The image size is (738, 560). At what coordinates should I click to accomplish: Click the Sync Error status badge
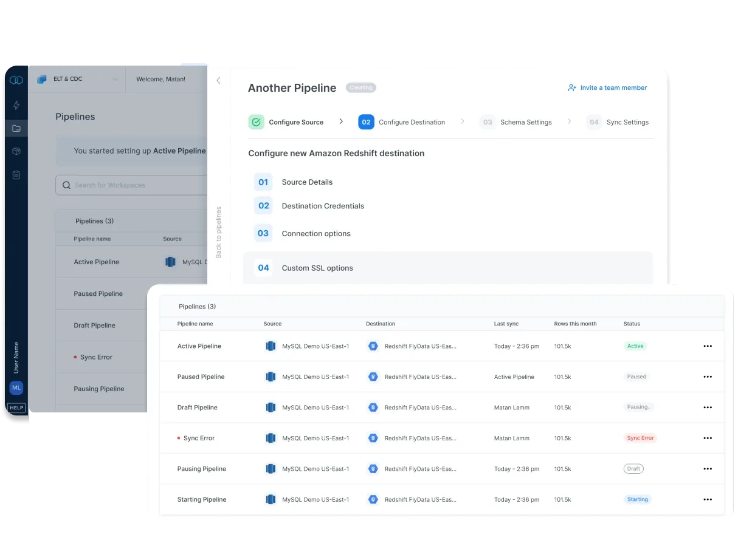tap(640, 438)
